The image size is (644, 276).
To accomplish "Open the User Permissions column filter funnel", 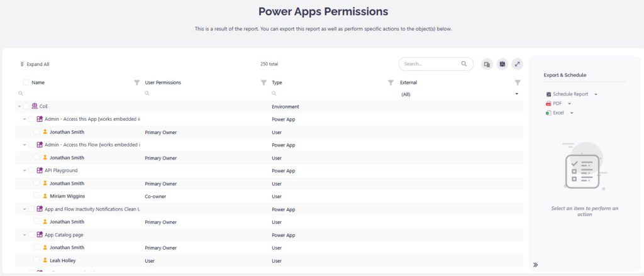I will tap(264, 82).
